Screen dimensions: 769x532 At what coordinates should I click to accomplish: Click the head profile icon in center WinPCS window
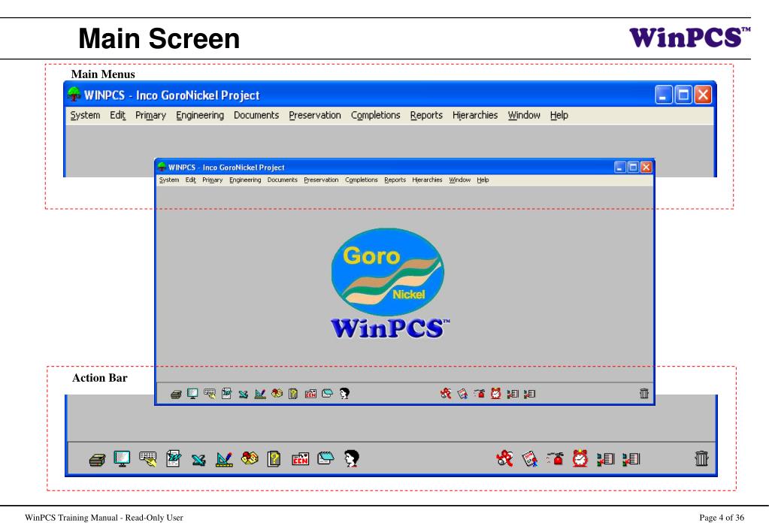[x=344, y=393]
